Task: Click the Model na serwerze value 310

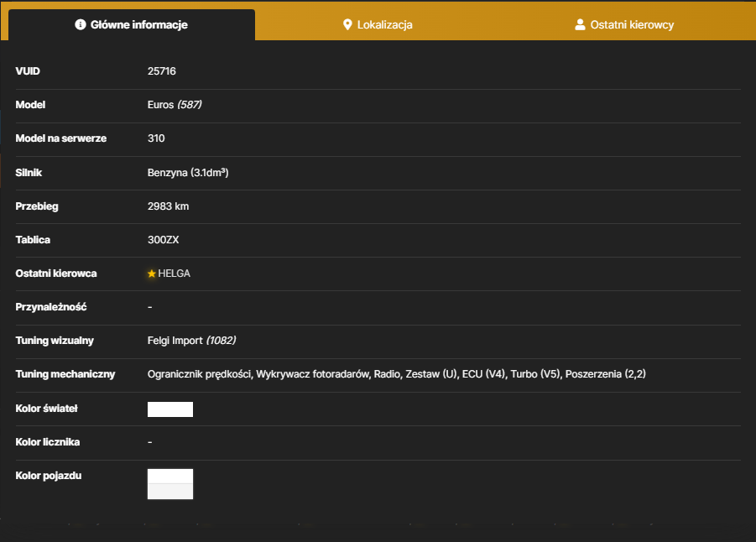Action: 156,138
